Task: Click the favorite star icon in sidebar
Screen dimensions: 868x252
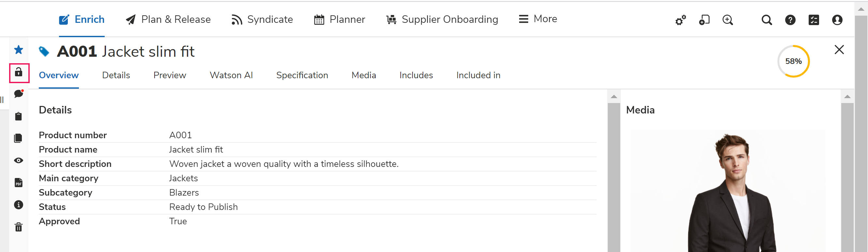Action: 19,50
